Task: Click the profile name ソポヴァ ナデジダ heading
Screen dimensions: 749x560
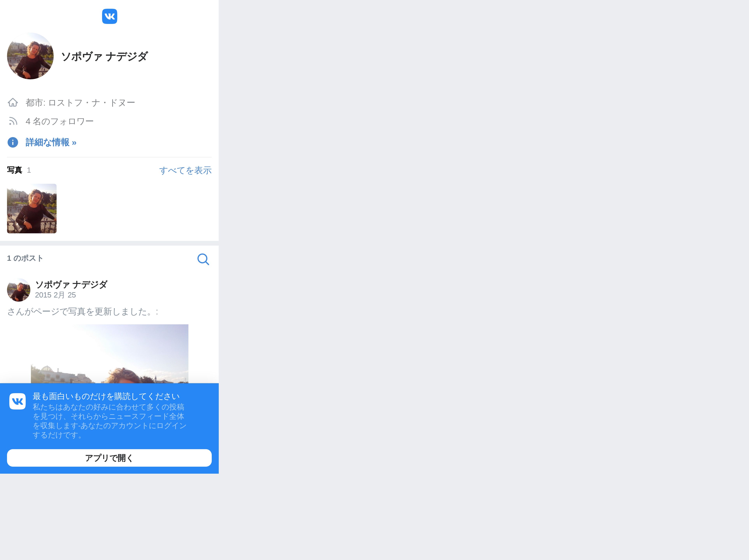Action: pyautogui.click(x=104, y=56)
